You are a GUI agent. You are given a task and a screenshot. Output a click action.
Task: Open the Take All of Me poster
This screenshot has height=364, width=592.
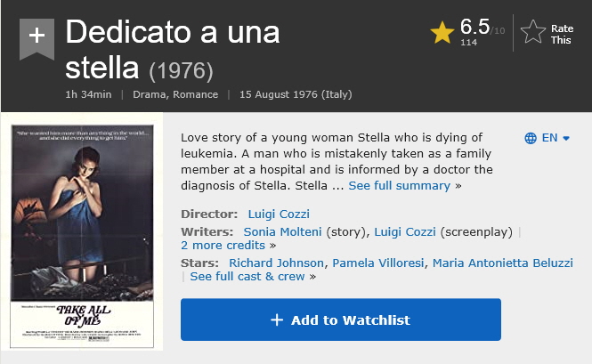pyautogui.click(x=82, y=236)
